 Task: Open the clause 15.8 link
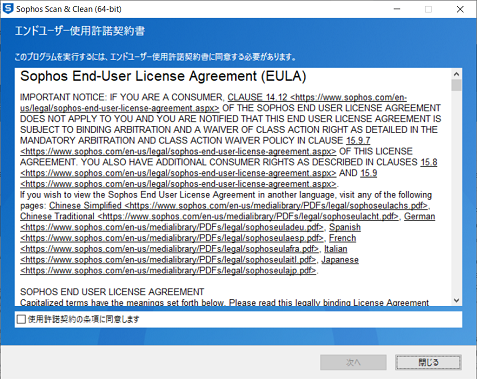(429, 162)
